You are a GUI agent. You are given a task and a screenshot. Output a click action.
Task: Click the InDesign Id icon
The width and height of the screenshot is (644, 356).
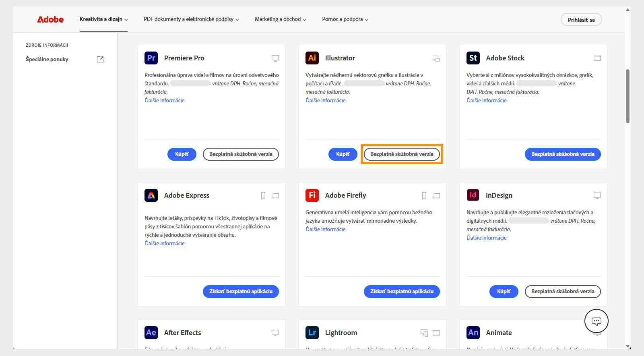pyautogui.click(x=473, y=195)
